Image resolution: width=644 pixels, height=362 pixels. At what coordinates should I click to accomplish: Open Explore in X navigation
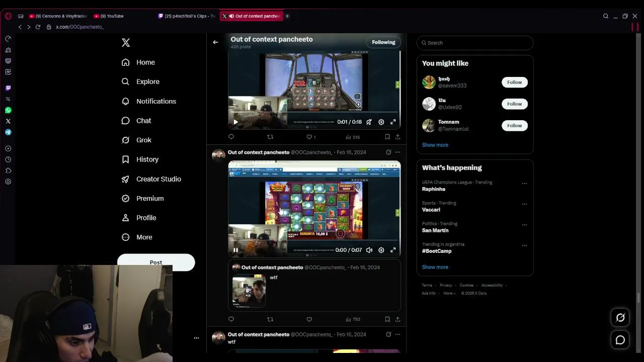click(x=140, y=81)
